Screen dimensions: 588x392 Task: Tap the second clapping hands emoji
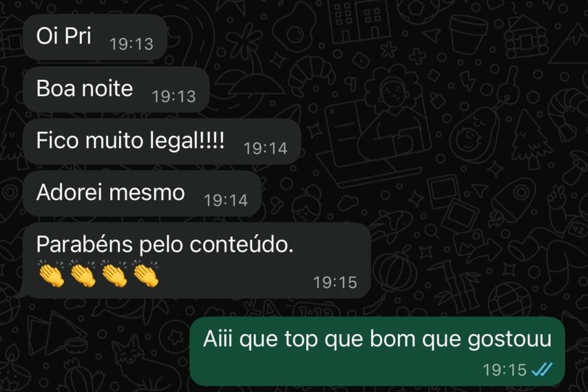pos(83,274)
